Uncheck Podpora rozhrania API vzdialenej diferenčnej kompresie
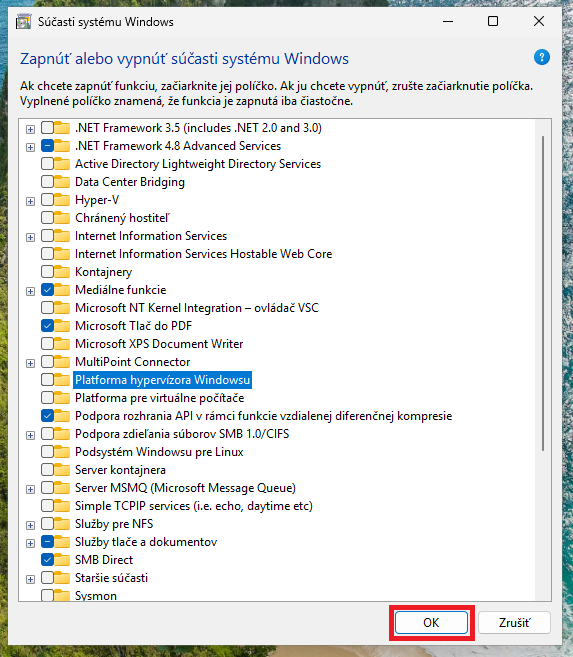 [47, 416]
